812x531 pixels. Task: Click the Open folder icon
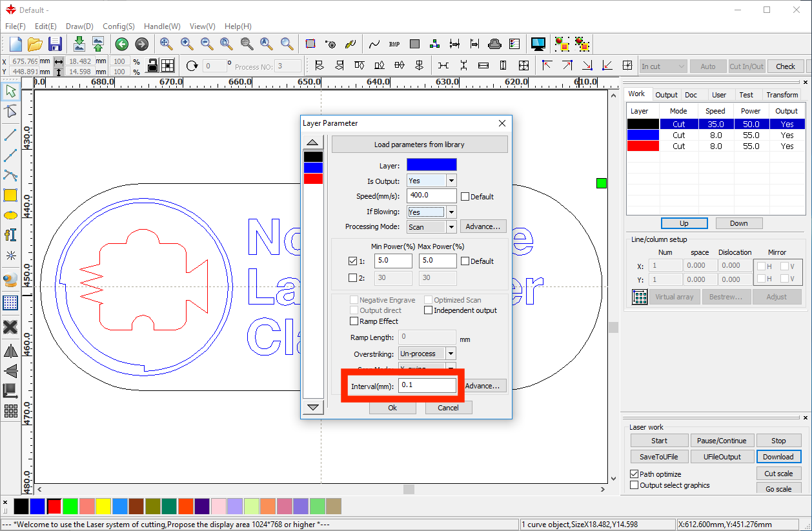[35, 44]
